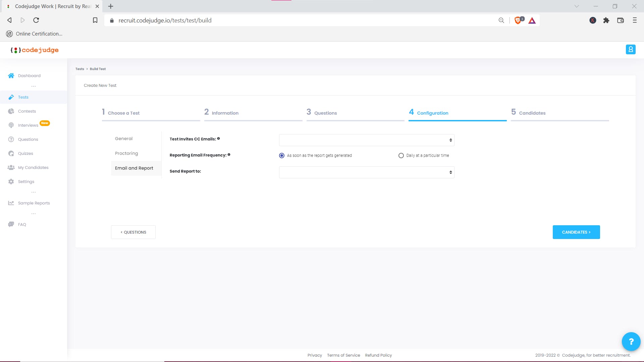Click the blue help question mark button
Viewport: 644px width, 362px height.
point(631,342)
